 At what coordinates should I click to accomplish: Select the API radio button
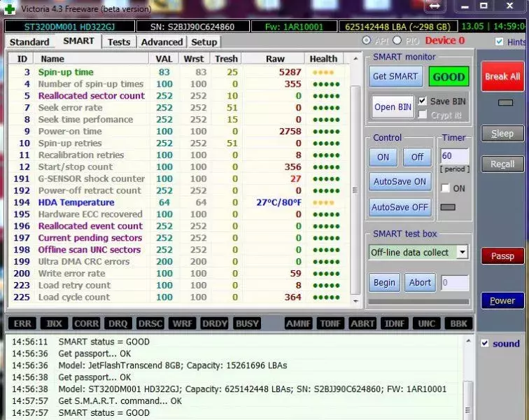[367, 41]
